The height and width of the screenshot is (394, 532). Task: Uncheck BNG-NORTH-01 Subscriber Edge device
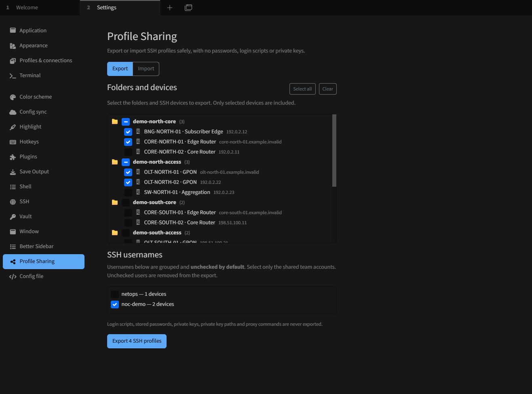128,132
